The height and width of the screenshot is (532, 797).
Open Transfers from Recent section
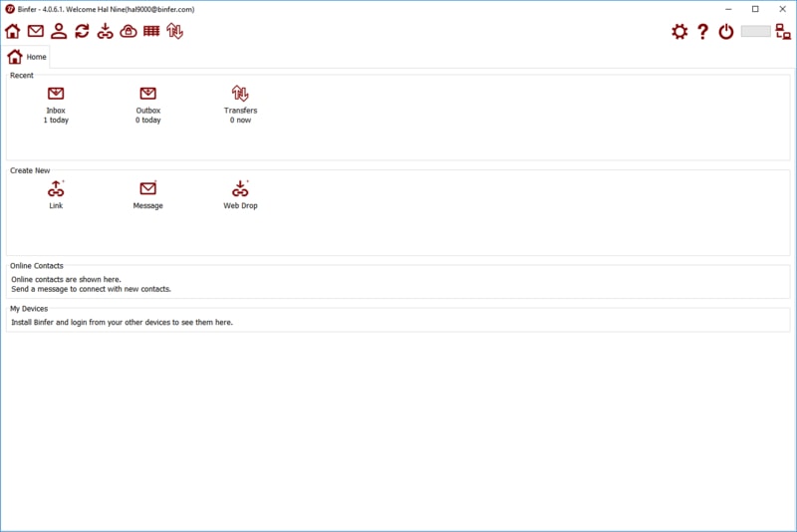(240, 105)
